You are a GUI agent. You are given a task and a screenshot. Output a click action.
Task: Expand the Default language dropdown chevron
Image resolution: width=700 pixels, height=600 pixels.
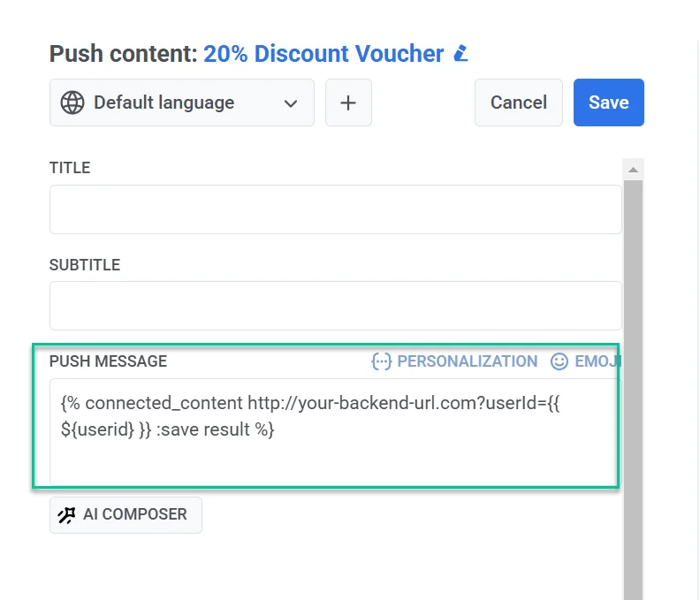click(291, 103)
